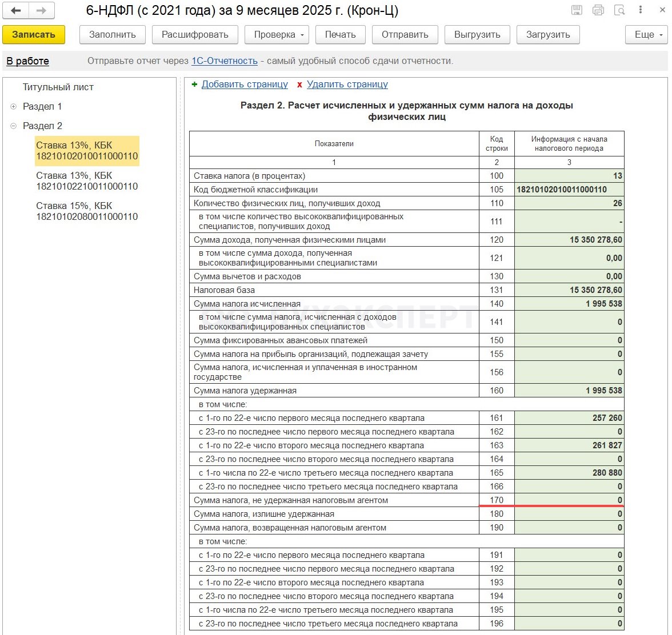Select Ставка 13% KBK 18210102210011000110 page
672x635 pixels.
pos(87,181)
